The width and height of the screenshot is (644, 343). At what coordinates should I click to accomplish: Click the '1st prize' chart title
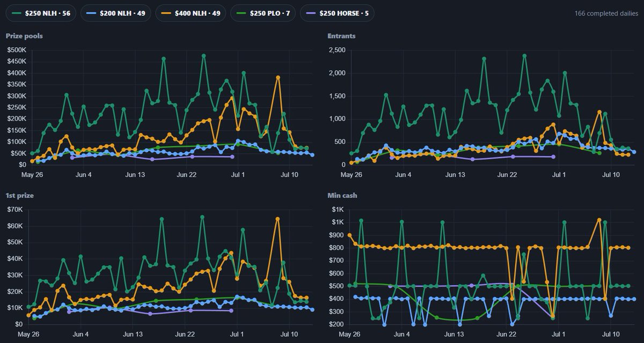tap(20, 196)
